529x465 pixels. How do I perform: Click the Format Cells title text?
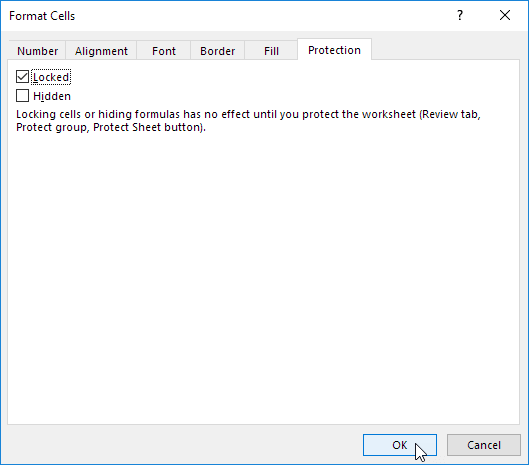coord(42,16)
